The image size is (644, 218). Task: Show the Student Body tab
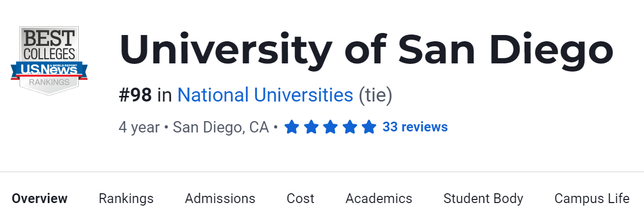point(483,198)
